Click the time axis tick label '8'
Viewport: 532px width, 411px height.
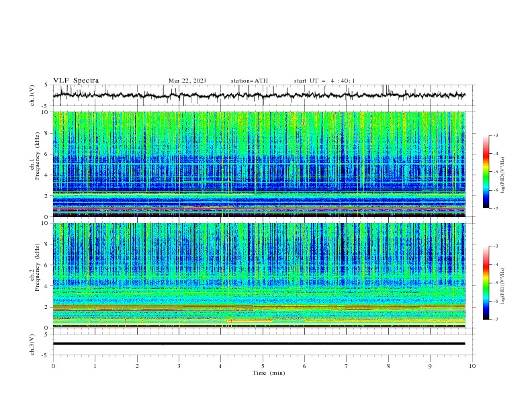[388, 366]
